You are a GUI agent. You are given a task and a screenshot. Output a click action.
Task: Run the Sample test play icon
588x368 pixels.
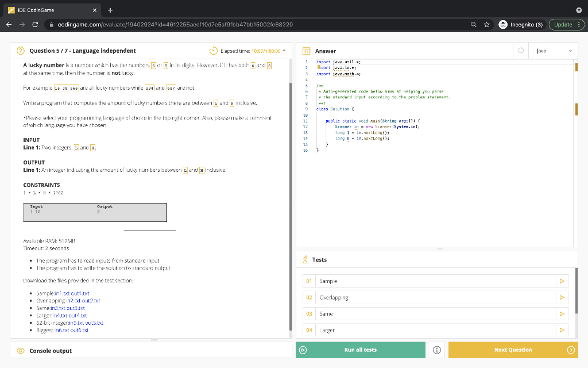click(562, 281)
